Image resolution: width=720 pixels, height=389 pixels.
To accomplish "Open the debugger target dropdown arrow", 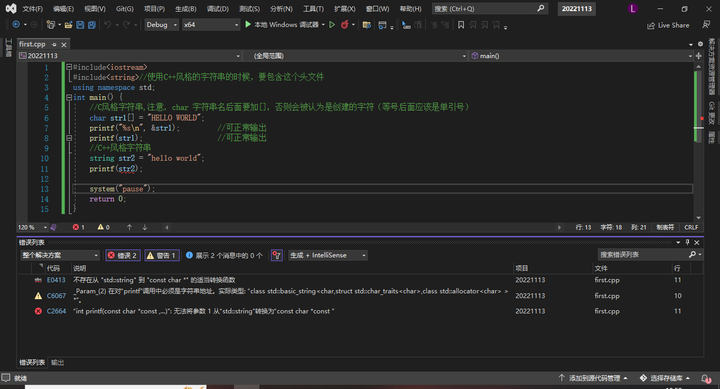I will (x=323, y=25).
